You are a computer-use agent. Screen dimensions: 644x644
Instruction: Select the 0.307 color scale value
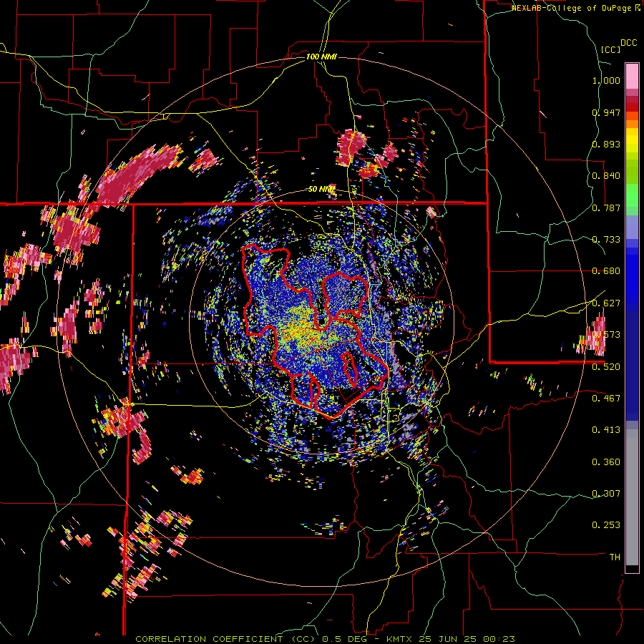(x=606, y=493)
